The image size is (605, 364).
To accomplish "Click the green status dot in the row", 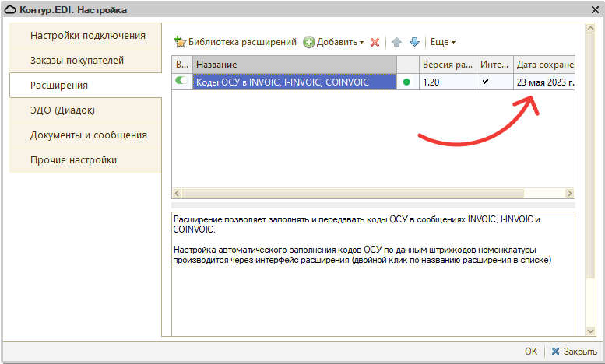I will (x=406, y=82).
